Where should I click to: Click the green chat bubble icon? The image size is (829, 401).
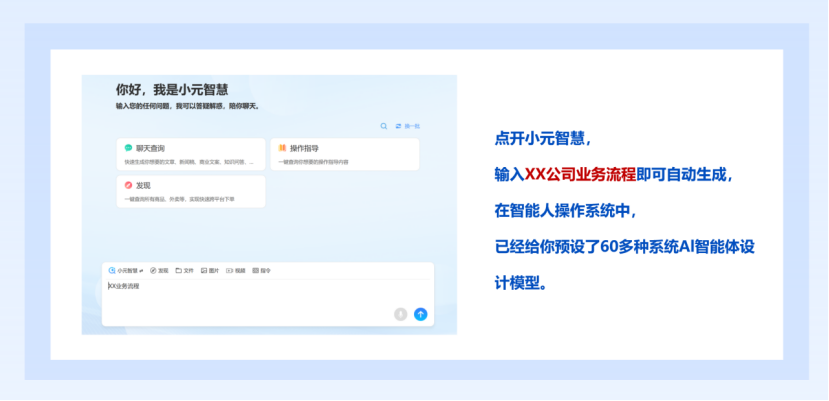coord(128,148)
